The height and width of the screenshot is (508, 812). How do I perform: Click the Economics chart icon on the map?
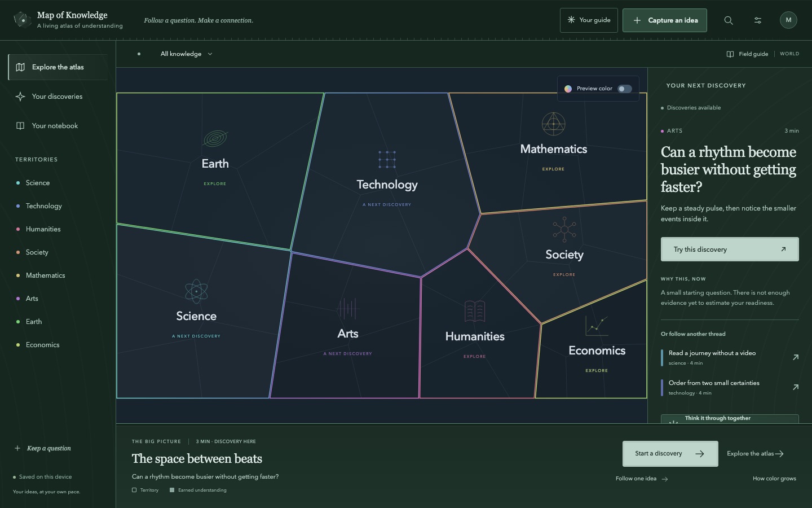pyautogui.click(x=597, y=326)
